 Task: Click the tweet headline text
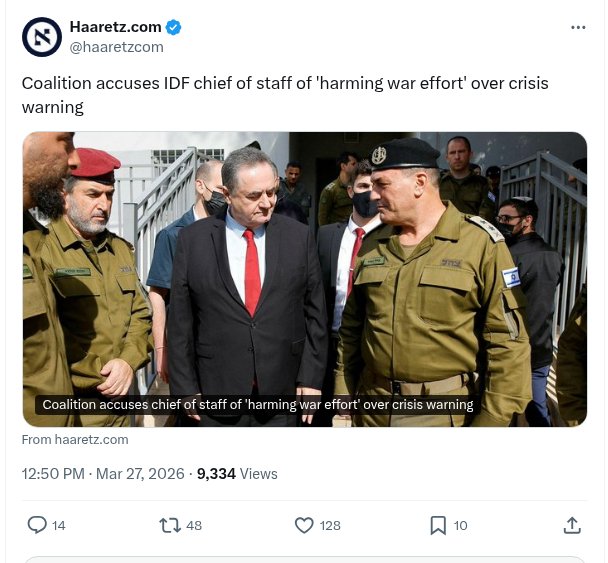(285, 95)
